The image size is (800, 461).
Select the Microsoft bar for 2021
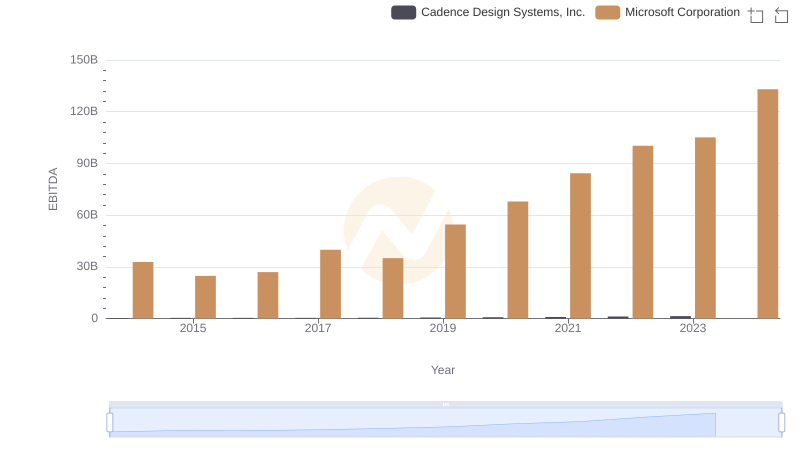(581, 246)
